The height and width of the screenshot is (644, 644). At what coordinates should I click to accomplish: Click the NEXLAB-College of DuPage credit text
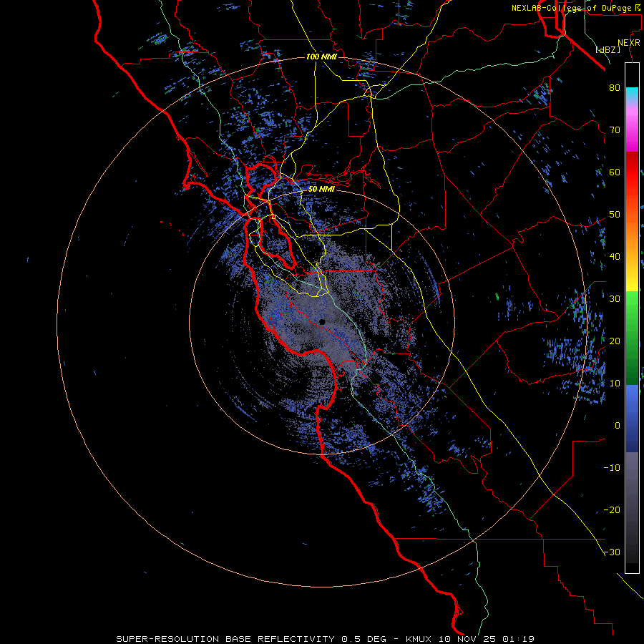pos(575,8)
